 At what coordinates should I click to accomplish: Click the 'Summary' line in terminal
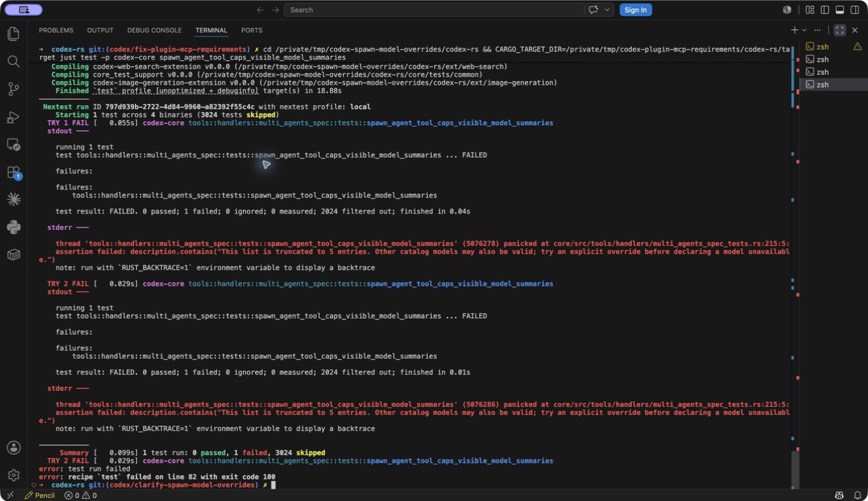point(192,452)
